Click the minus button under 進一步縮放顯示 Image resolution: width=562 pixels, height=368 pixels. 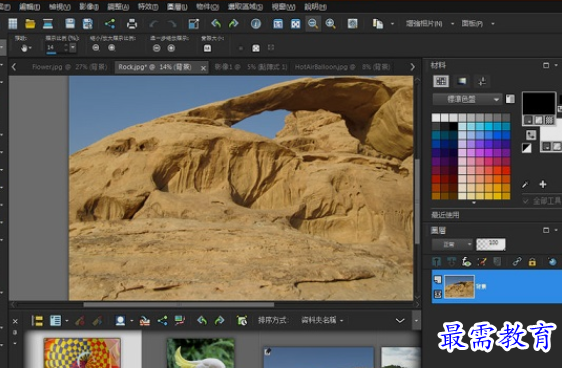(x=157, y=48)
